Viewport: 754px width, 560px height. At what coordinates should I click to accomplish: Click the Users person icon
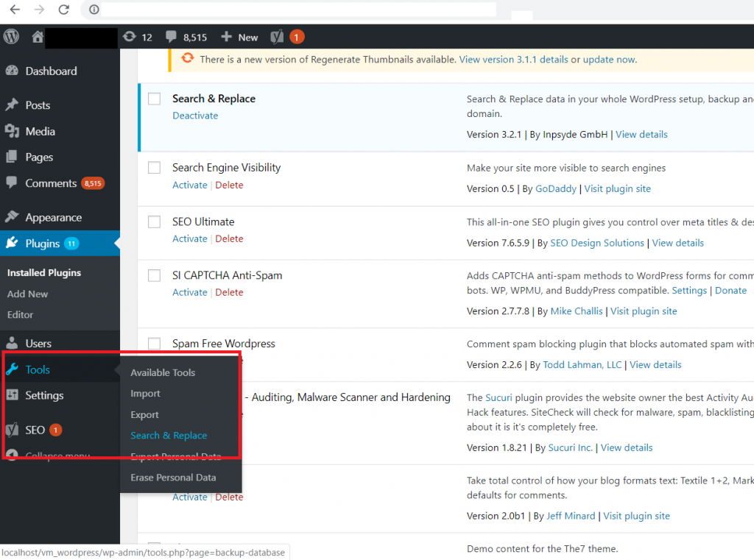tap(12, 343)
